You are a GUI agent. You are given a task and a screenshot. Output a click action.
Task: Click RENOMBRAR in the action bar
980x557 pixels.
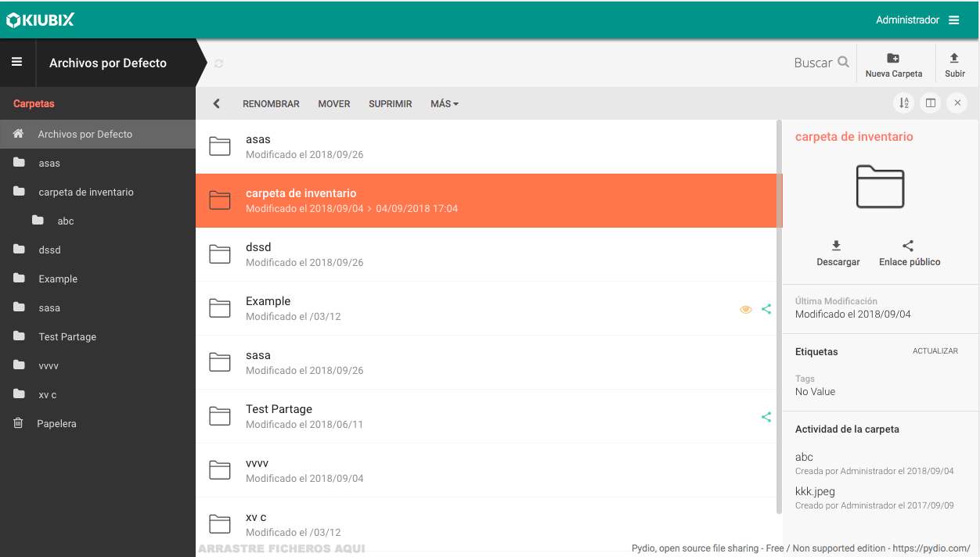tap(271, 104)
